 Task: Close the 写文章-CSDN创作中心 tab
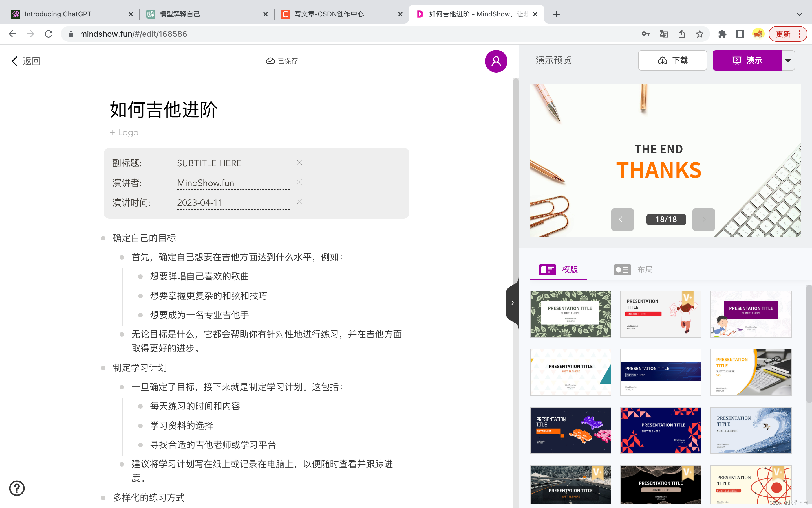pyautogui.click(x=400, y=14)
